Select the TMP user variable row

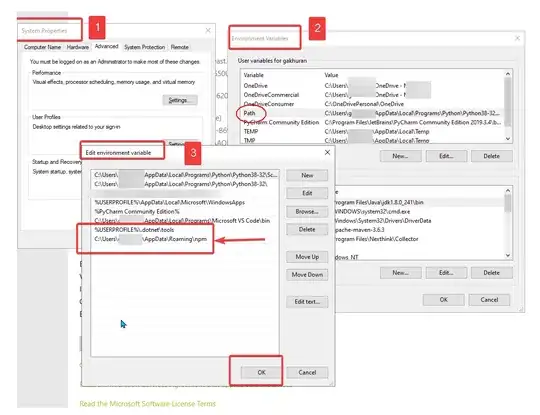click(x=373, y=140)
